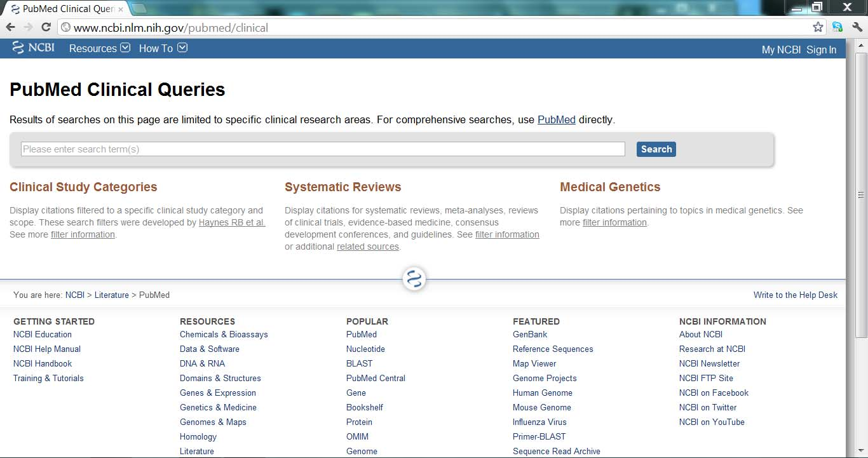868x458 pixels.
Task: Open related sources link
Action: tap(368, 246)
